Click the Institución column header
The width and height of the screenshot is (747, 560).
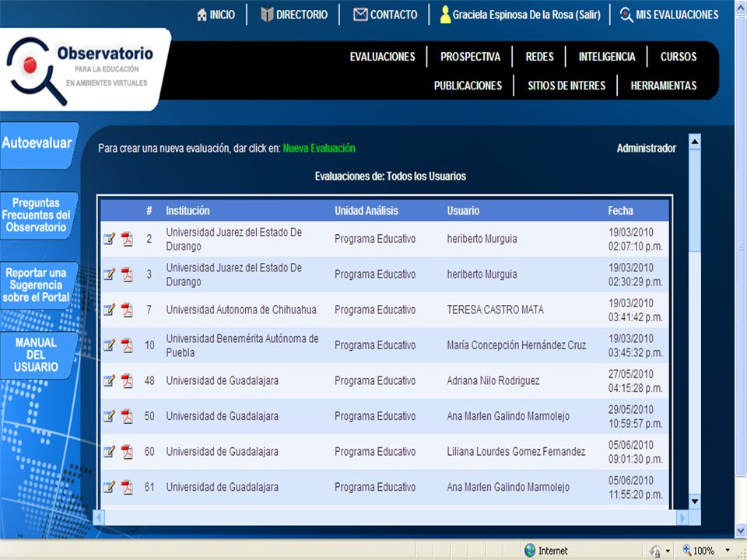[188, 211]
